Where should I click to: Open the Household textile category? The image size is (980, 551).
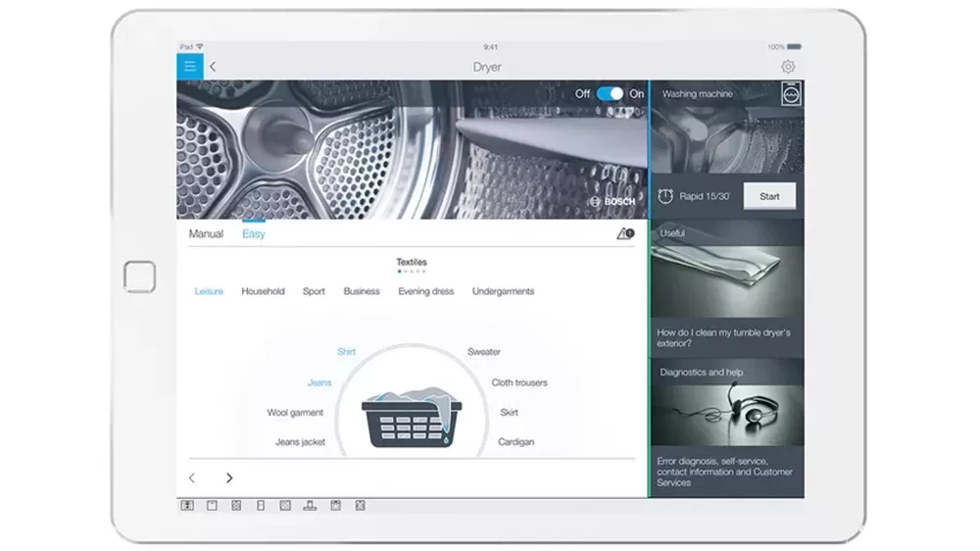263,291
